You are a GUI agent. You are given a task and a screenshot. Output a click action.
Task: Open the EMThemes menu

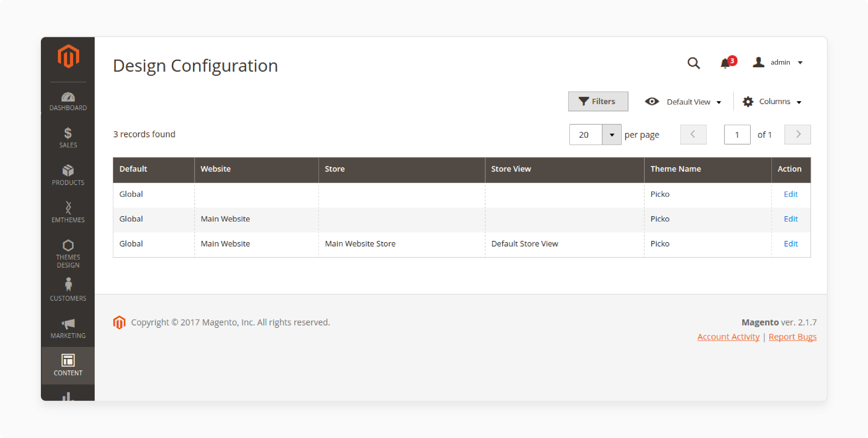pyautogui.click(x=68, y=212)
